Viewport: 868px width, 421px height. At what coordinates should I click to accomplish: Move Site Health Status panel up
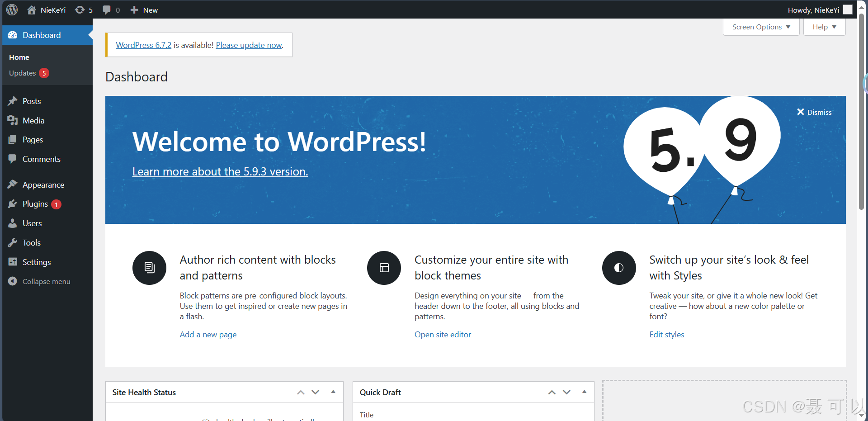point(301,392)
